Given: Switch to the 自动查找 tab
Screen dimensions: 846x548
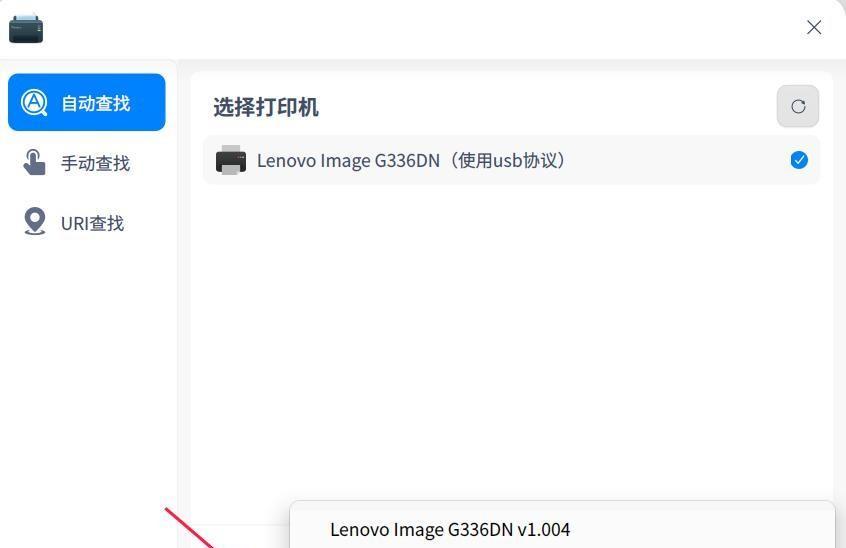Looking at the screenshot, I should pyautogui.click(x=87, y=102).
